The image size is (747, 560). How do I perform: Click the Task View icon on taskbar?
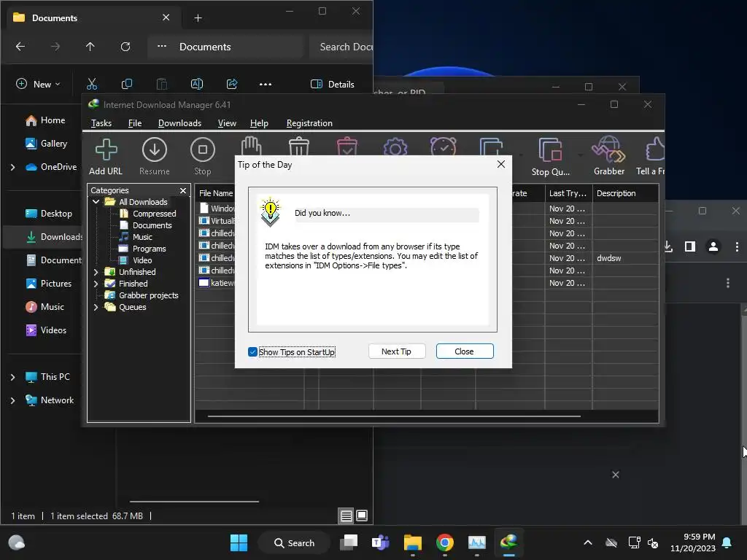point(349,543)
